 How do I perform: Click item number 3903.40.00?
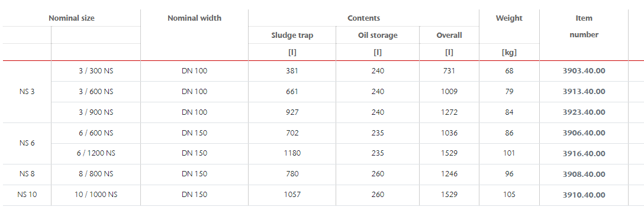[x=584, y=71]
